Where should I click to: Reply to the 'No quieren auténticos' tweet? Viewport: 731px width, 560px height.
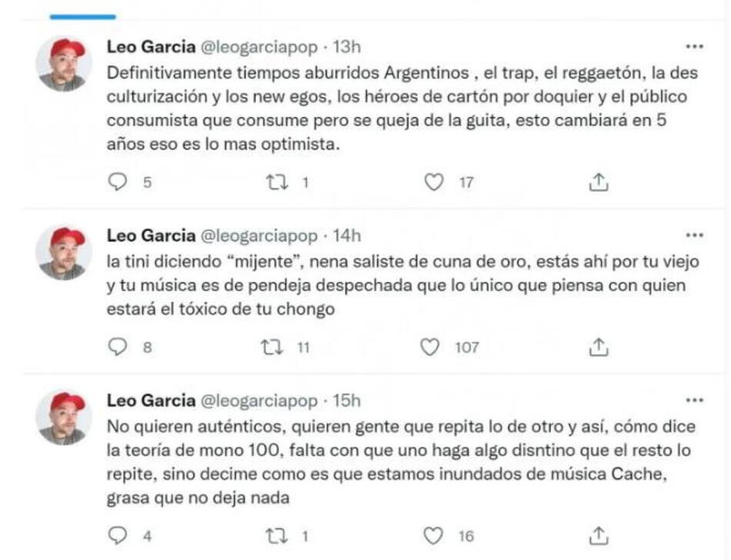(x=118, y=535)
